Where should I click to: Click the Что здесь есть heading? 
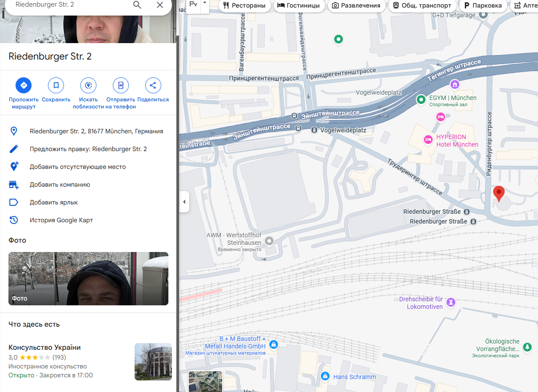[34, 324]
